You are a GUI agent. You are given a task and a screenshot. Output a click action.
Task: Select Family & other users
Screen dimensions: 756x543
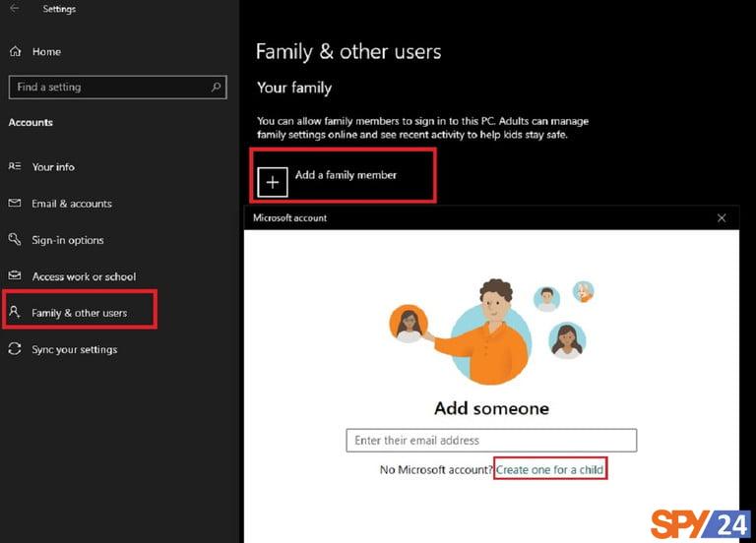pyautogui.click(x=80, y=313)
